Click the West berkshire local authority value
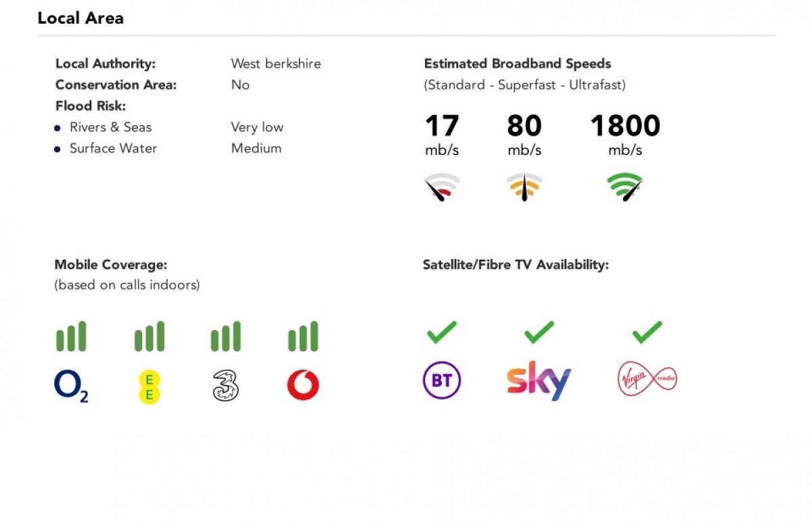Viewport: 812px width, 523px height. [x=276, y=64]
